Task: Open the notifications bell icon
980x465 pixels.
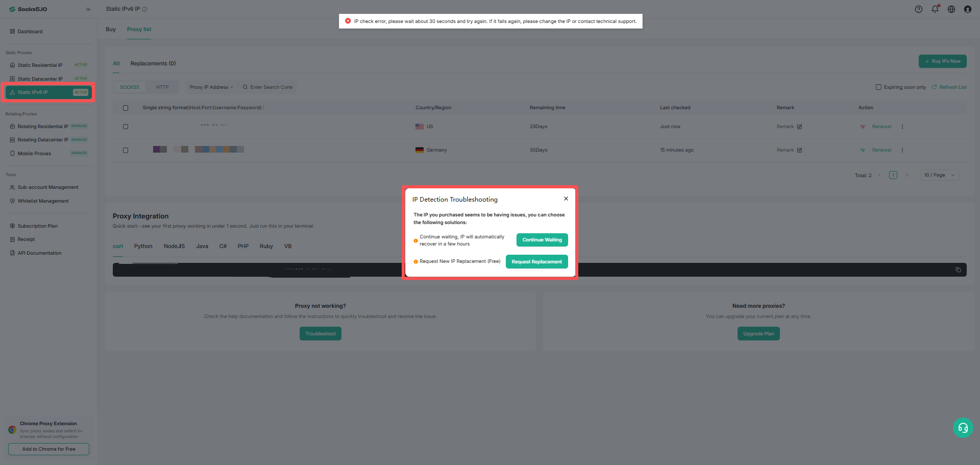Action: (935, 9)
